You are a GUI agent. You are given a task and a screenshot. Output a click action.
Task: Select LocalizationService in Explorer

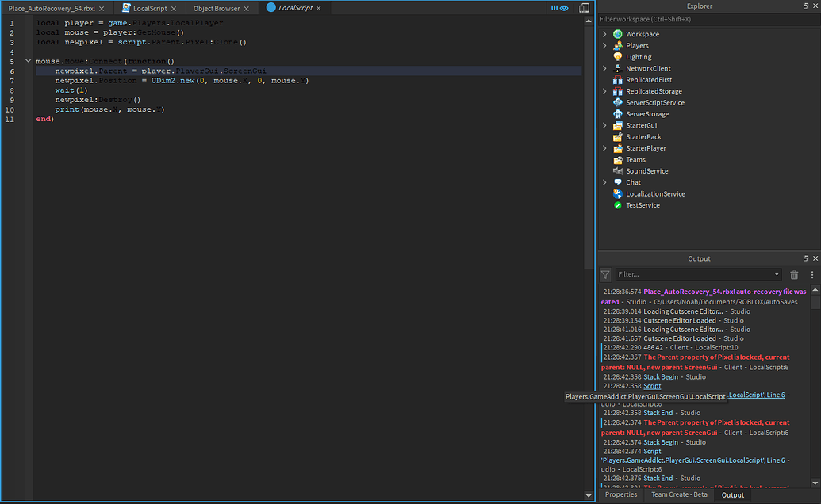click(655, 194)
